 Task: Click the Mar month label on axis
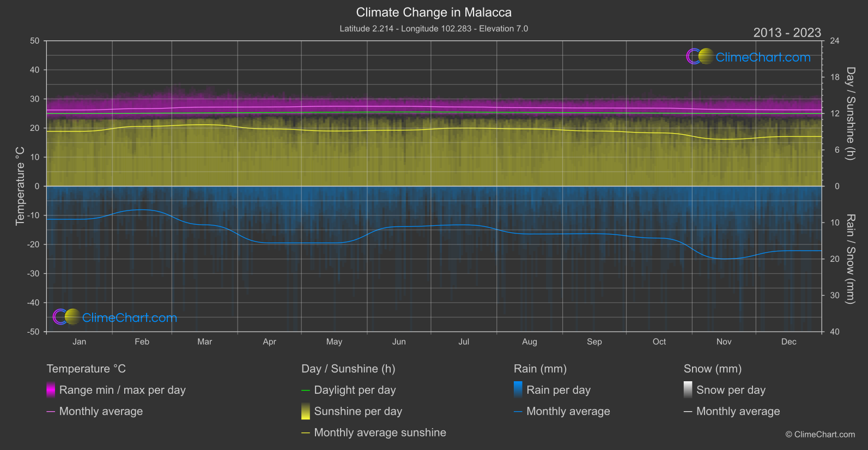pyautogui.click(x=205, y=341)
